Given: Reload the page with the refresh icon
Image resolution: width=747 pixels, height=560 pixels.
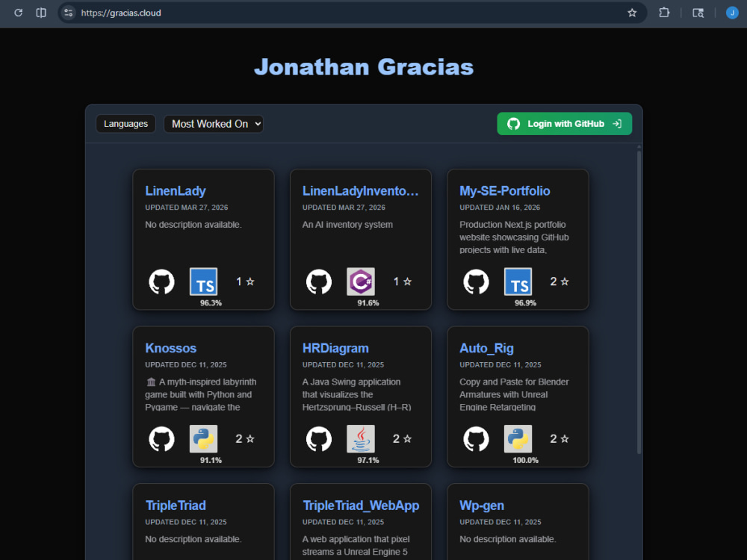Looking at the screenshot, I should pyautogui.click(x=18, y=13).
